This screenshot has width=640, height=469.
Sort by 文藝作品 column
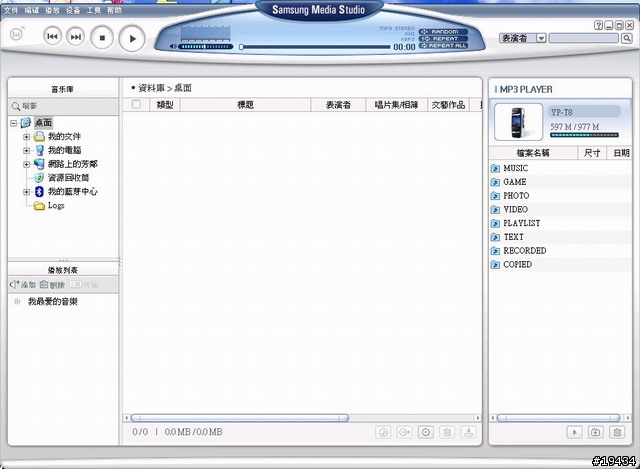pos(448,105)
